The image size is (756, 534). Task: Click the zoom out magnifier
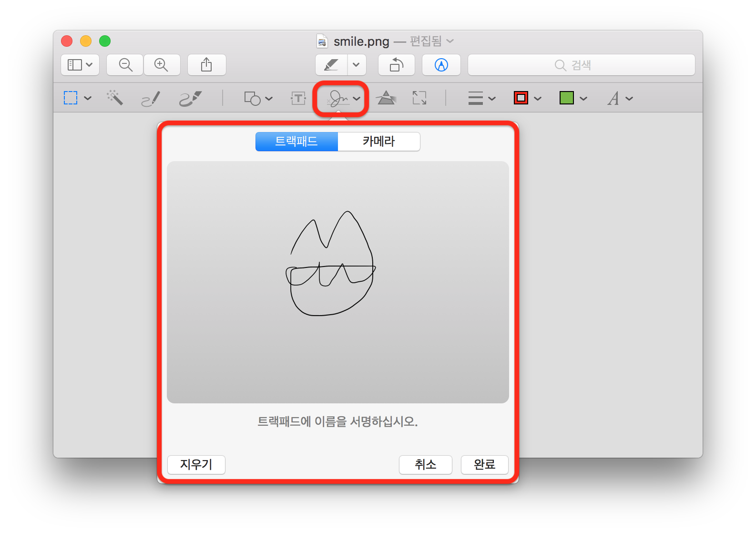click(125, 65)
